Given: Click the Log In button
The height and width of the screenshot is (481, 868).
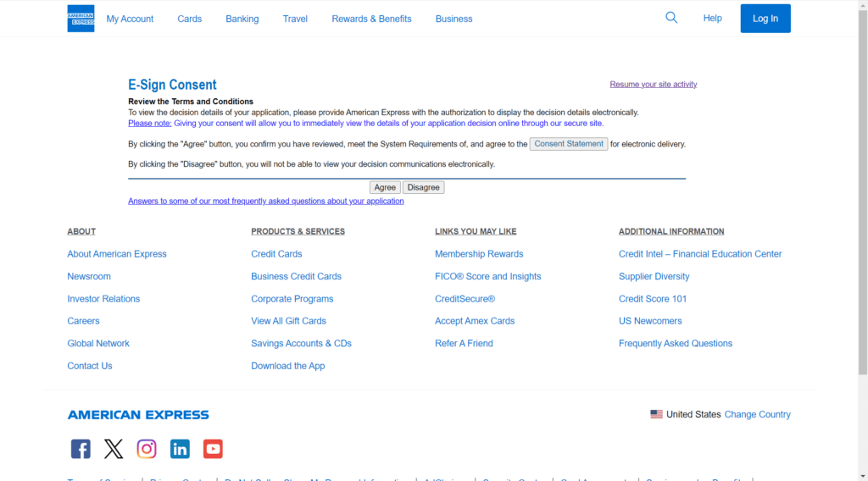Looking at the screenshot, I should (765, 19).
